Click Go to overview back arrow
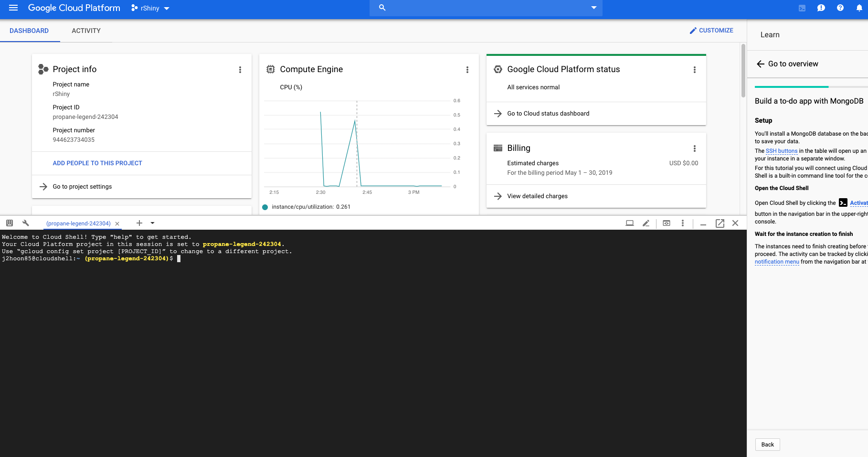868x457 pixels. 761,64
